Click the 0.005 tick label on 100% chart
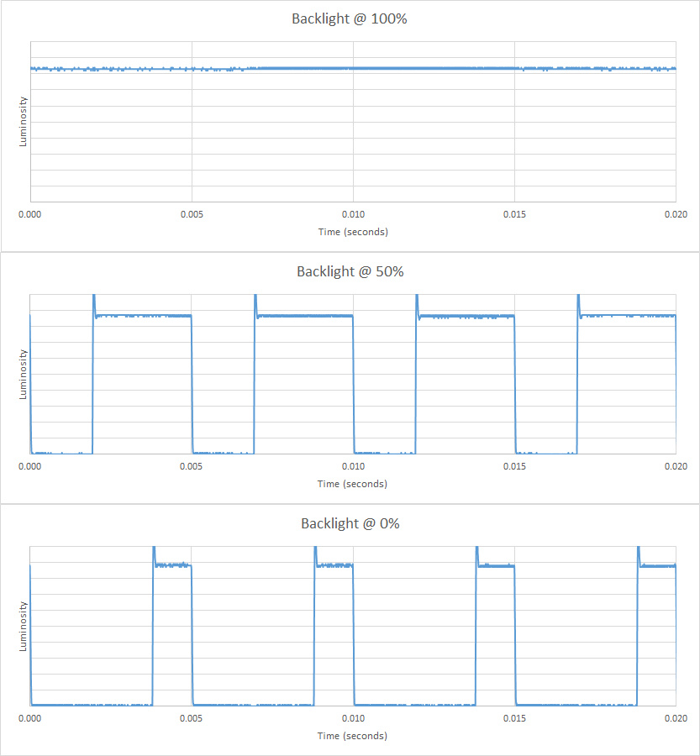Image resolution: width=700 pixels, height=756 pixels. tap(192, 215)
